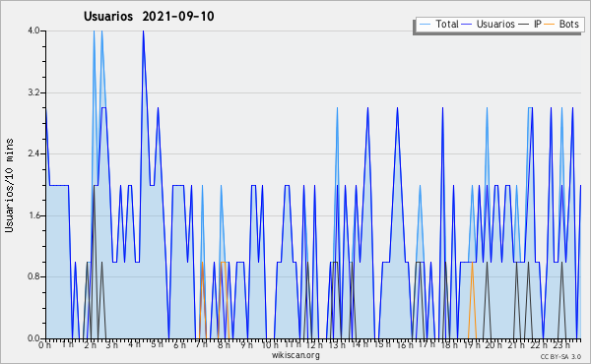Screen dimensions: 591x364
Task: Click the '20 h' x-axis label
Action: click(x=493, y=344)
